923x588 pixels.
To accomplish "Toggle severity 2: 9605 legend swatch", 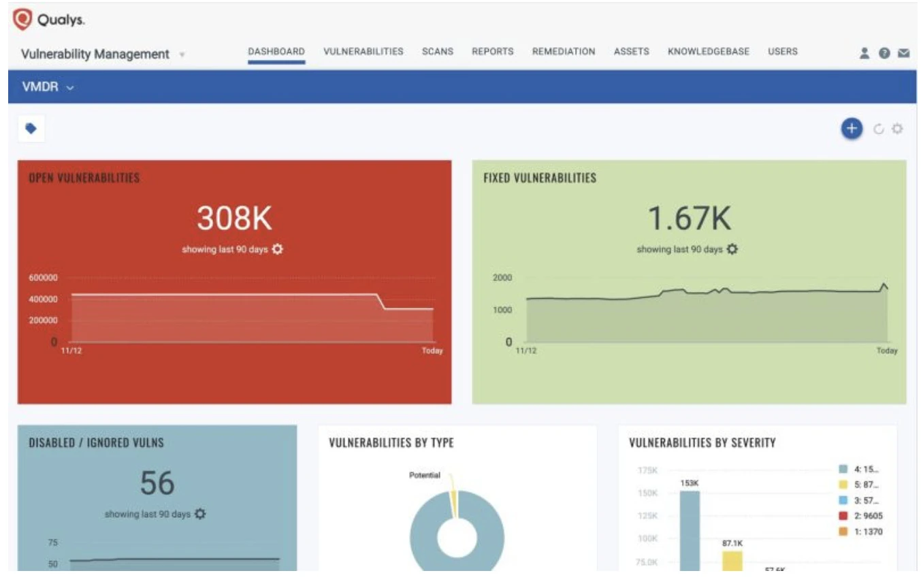I will 843,516.
